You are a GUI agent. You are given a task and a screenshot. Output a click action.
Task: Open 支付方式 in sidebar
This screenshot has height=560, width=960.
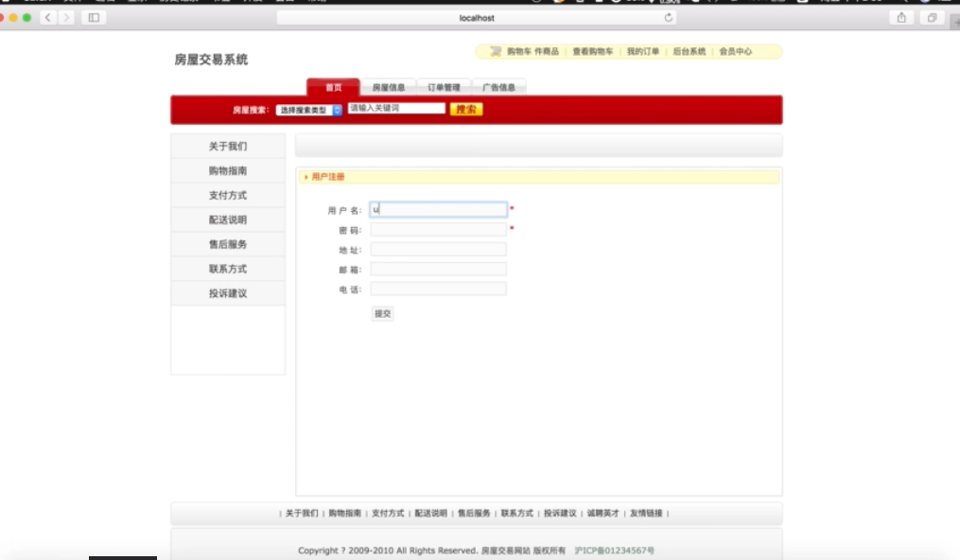tap(228, 195)
